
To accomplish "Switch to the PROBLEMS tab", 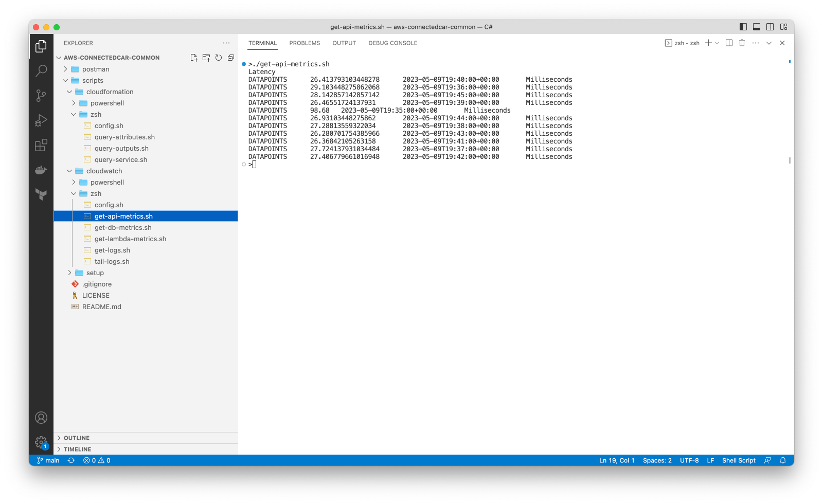I will click(x=305, y=43).
